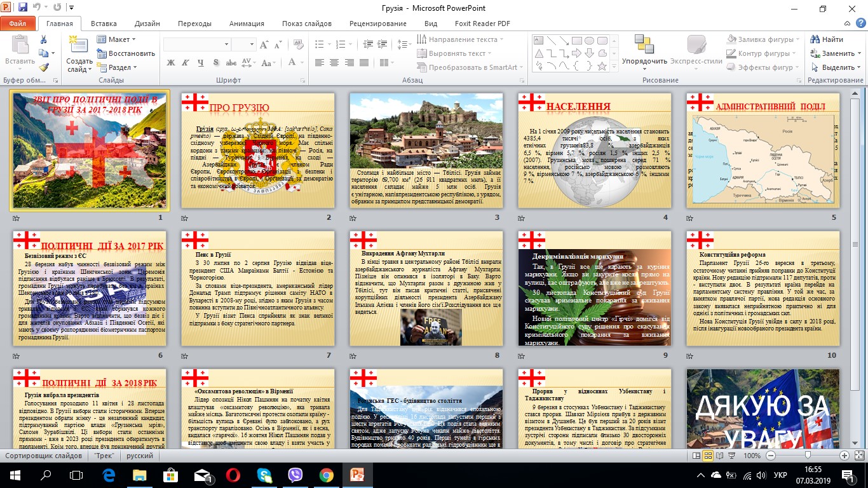Increase font size with larger A icon
This screenshot has width=868, height=488.
tap(266, 44)
